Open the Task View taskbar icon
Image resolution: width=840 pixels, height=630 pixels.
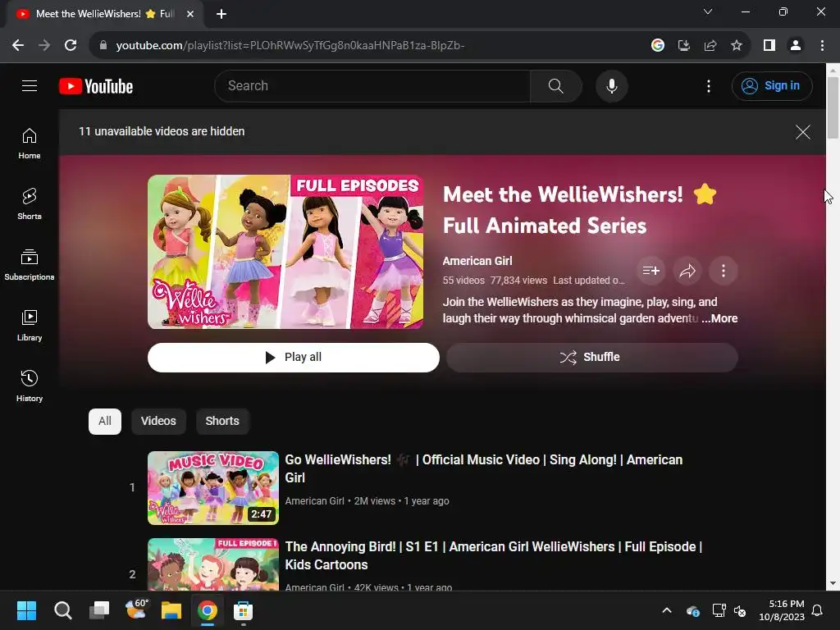[x=99, y=610]
